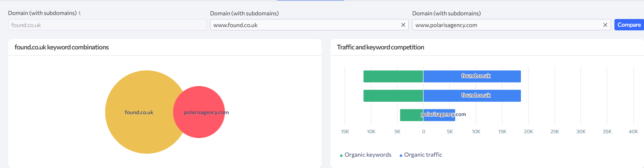Toggle the Organic traffic legend series
This screenshot has width=644, height=168.
[x=423, y=155]
